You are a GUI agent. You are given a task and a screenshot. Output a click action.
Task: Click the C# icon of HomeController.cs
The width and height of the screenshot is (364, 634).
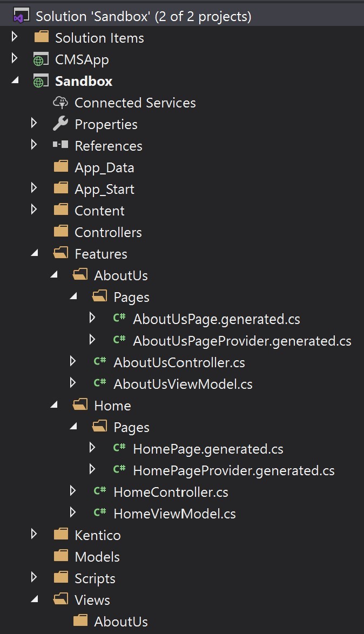100,491
